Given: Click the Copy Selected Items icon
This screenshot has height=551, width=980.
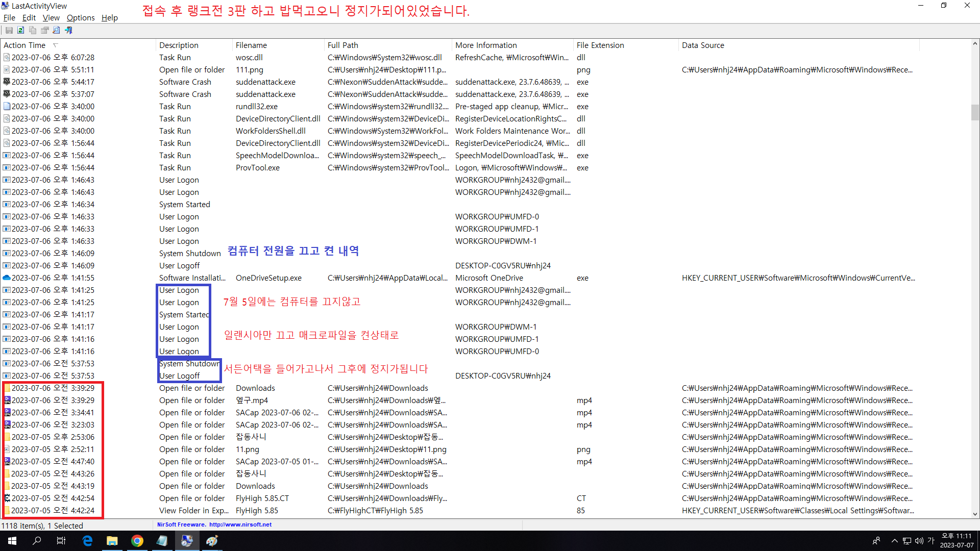Looking at the screenshot, I should pos(33,31).
